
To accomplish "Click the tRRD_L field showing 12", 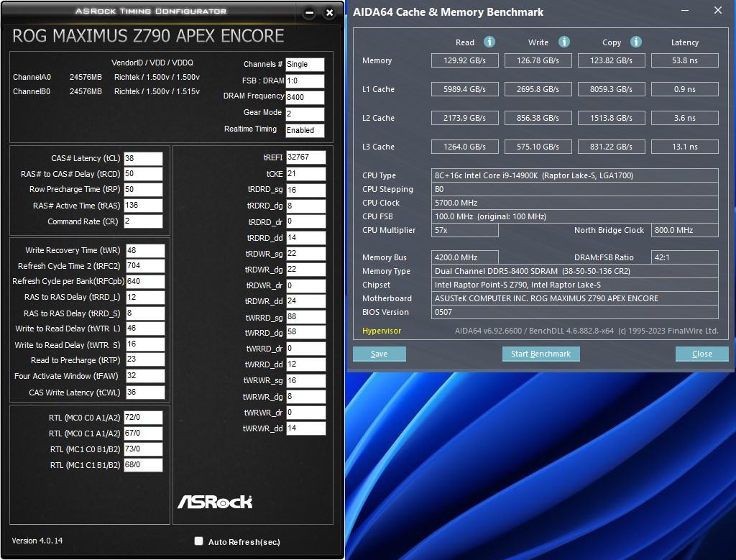I will point(145,297).
